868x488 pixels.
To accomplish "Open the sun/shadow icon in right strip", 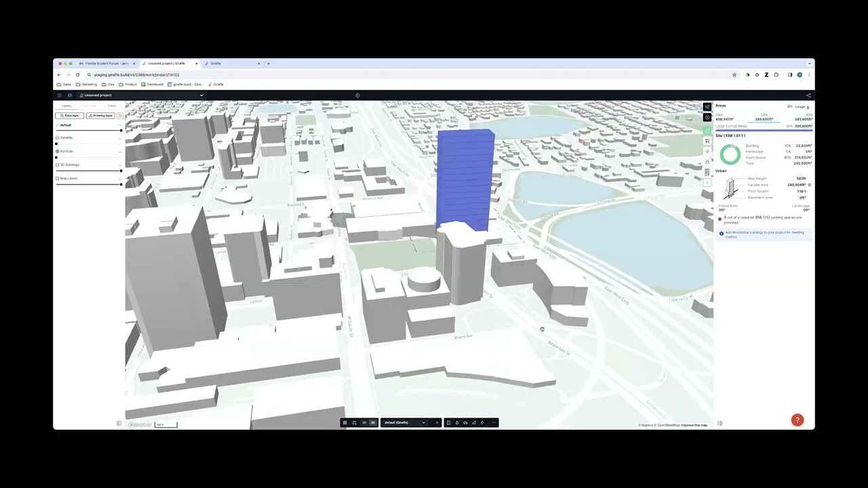I will pos(707,151).
